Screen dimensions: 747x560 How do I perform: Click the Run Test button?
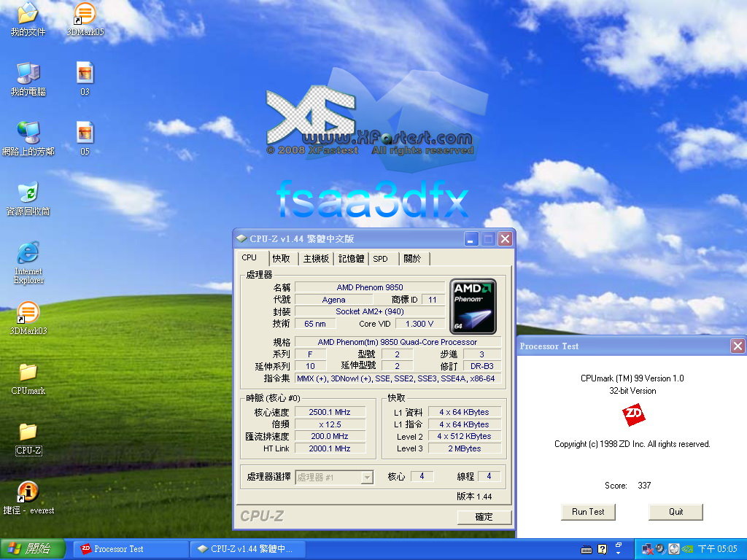point(588,512)
